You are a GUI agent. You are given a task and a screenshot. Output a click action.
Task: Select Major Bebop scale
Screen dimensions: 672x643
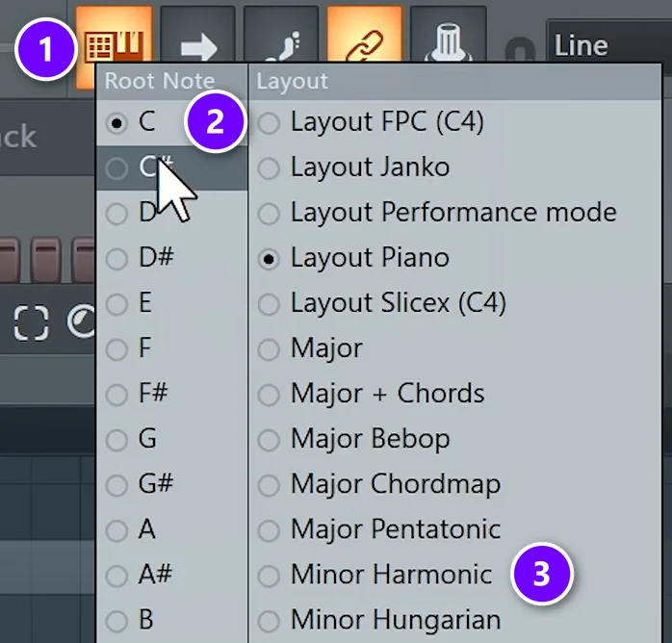[455, 439]
